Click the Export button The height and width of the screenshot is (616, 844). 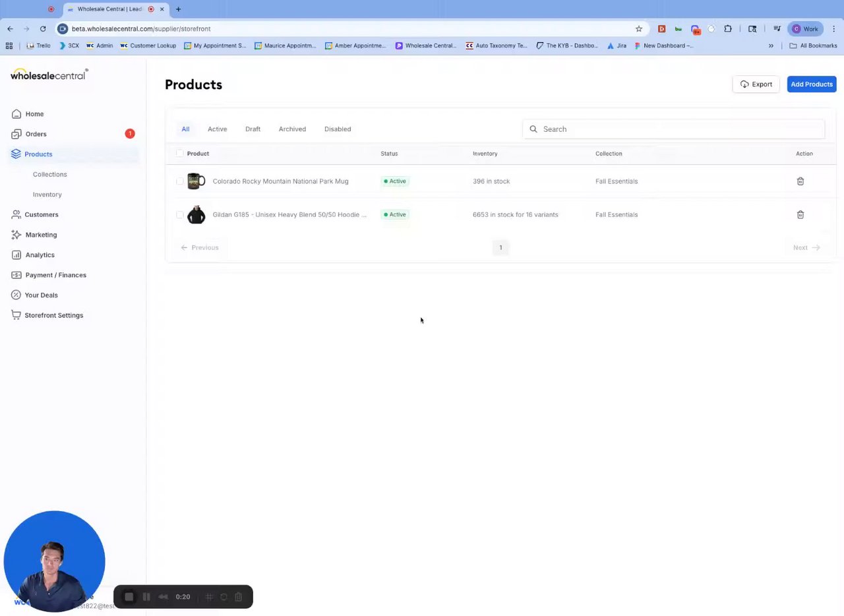click(x=756, y=84)
